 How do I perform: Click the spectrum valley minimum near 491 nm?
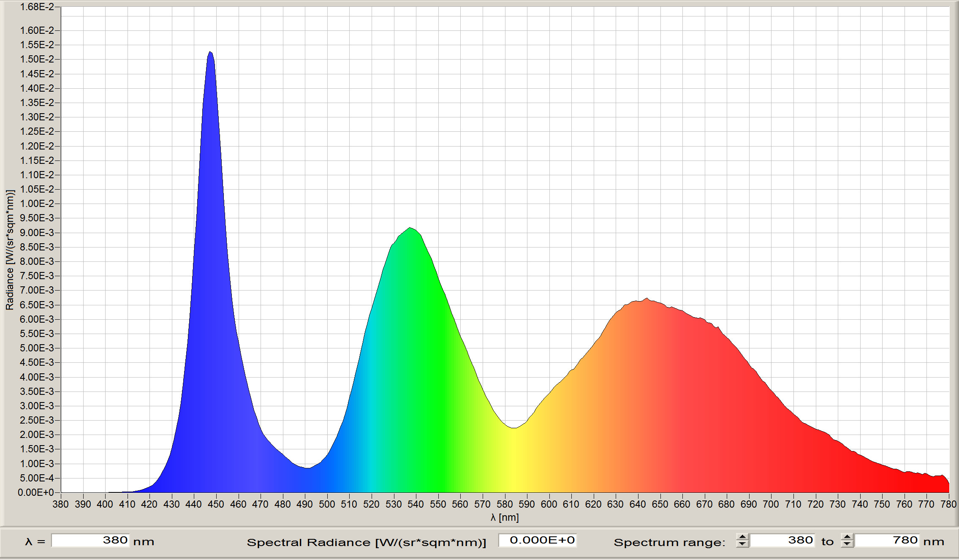coord(307,468)
